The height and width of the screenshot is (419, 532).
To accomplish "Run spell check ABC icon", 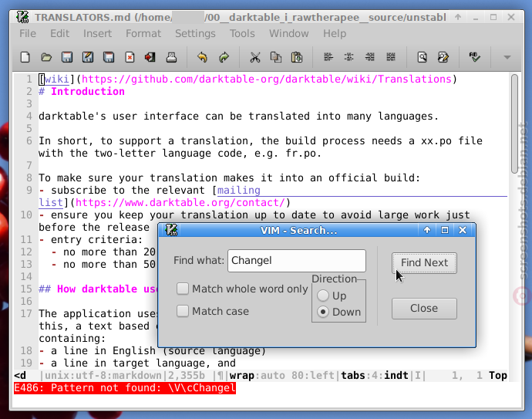I will coord(474,57).
